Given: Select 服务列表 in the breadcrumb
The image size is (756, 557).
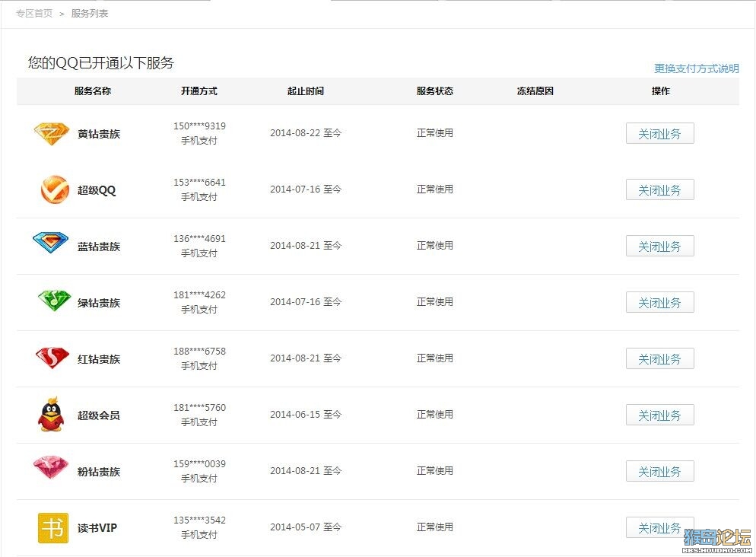Looking at the screenshot, I should (x=90, y=14).
